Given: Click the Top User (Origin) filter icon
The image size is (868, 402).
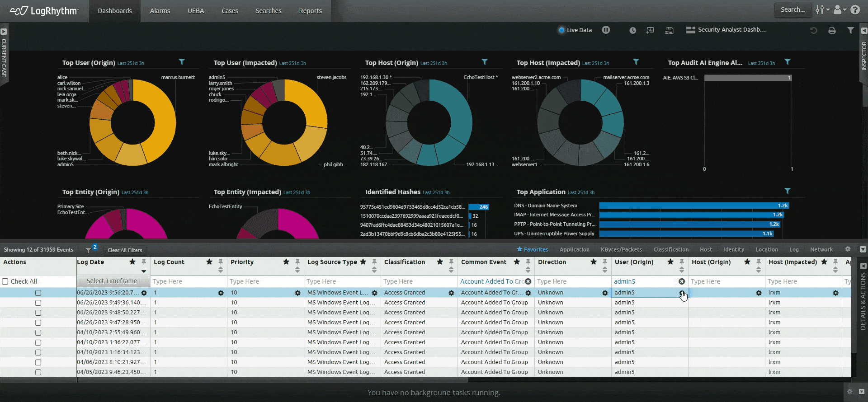Looking at the screenshot, I should (x=181, y=62).
